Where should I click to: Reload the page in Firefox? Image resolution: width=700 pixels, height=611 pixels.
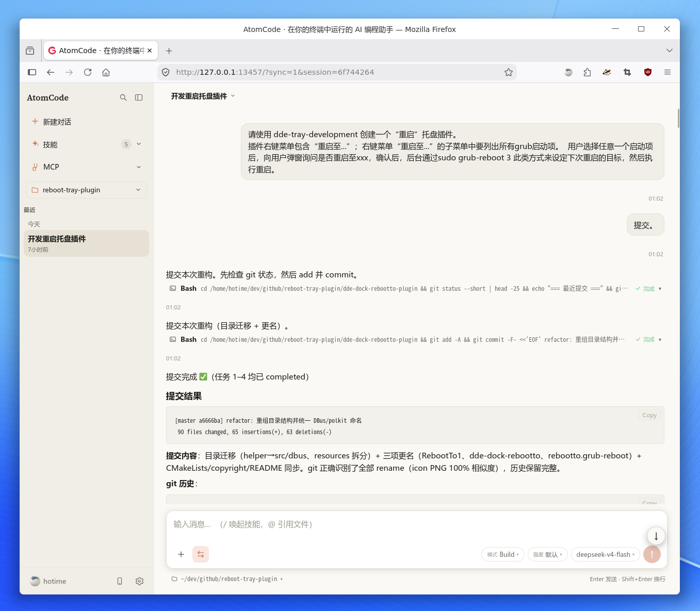click(x=88, y=72)
